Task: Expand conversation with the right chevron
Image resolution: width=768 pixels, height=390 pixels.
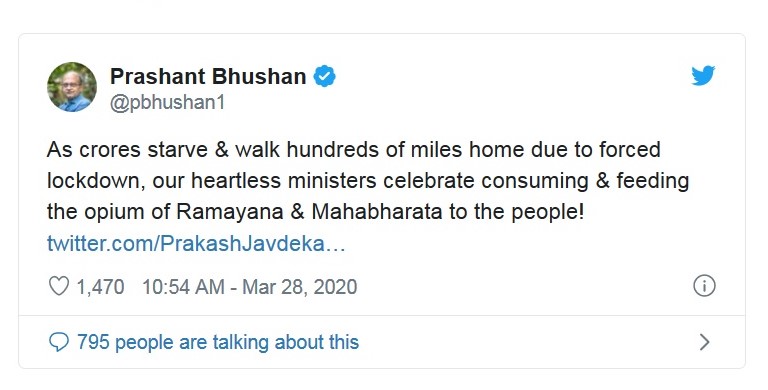Action: [x=704, y=342]
